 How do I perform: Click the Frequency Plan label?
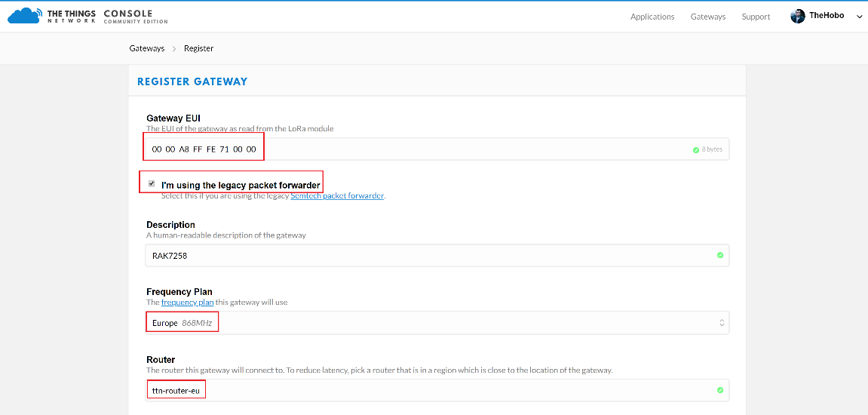(x=179, y=292)
